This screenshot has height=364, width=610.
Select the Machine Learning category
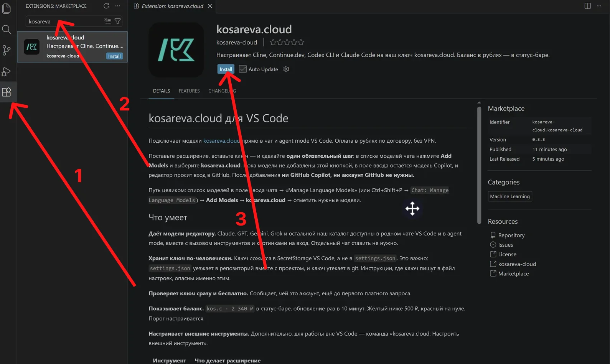tap(510, 196)
